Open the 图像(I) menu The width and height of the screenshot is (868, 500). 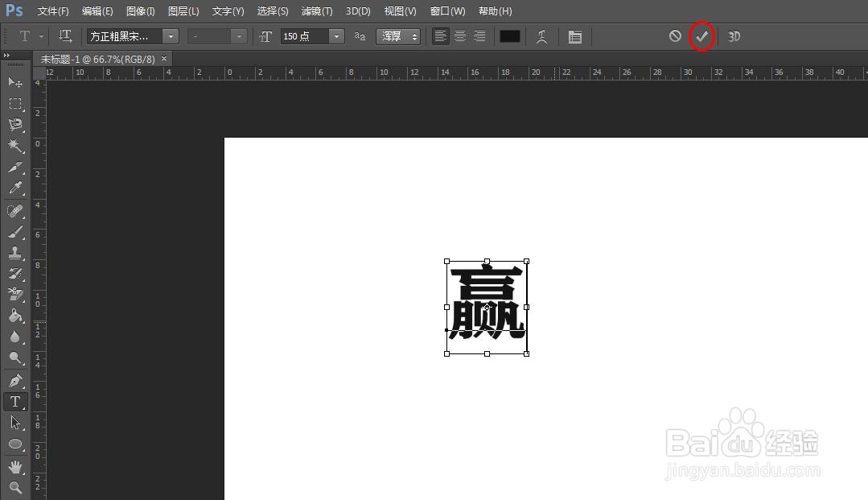coord(141,11)
